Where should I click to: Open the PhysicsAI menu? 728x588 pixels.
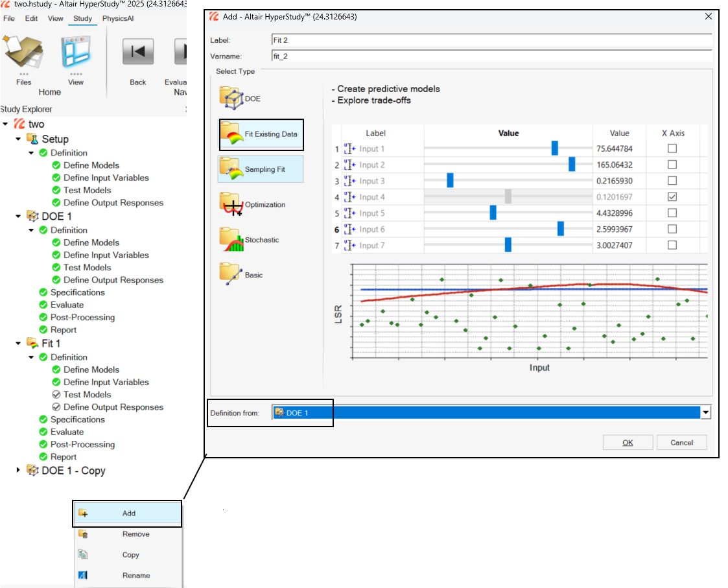[x=118, y=19]
